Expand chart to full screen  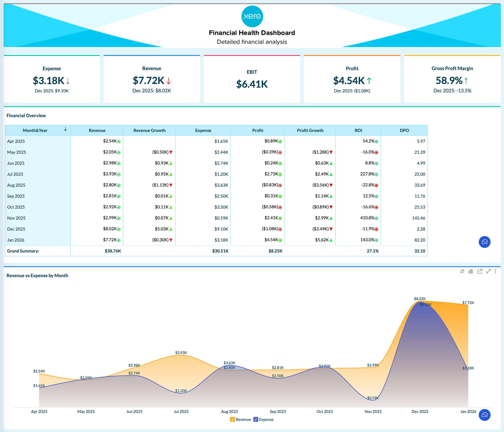(x=489, y=272)
